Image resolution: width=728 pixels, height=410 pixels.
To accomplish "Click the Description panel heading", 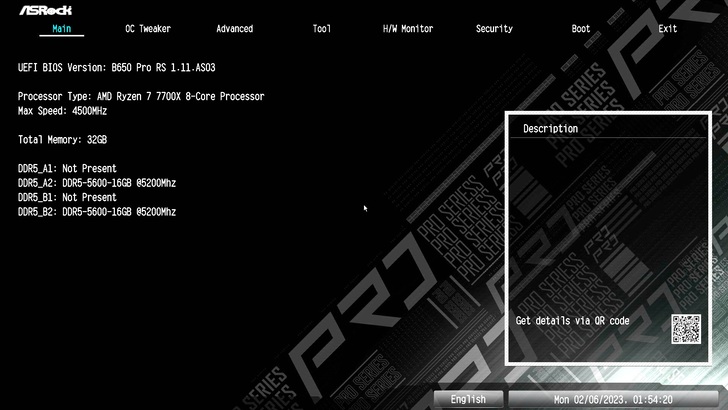I will 550,129.
